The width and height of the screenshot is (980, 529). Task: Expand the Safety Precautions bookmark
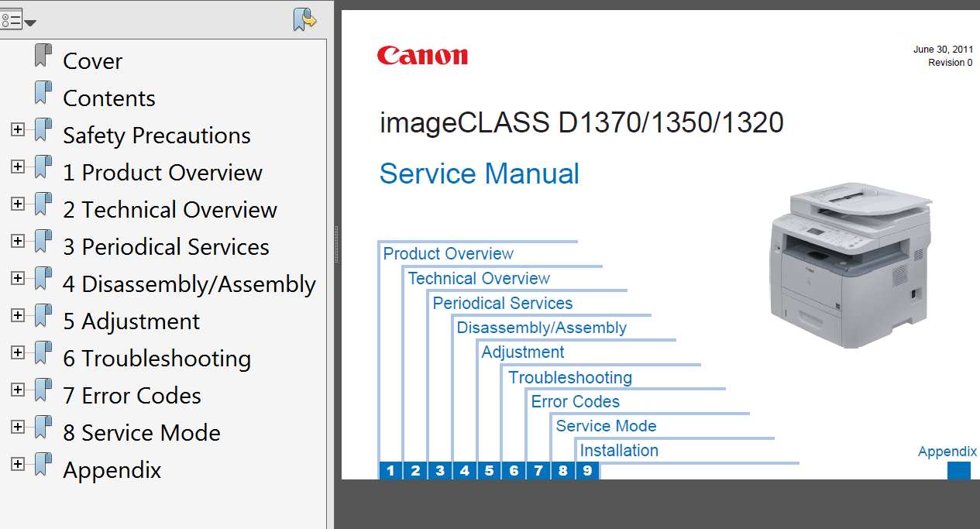[18, 129]
